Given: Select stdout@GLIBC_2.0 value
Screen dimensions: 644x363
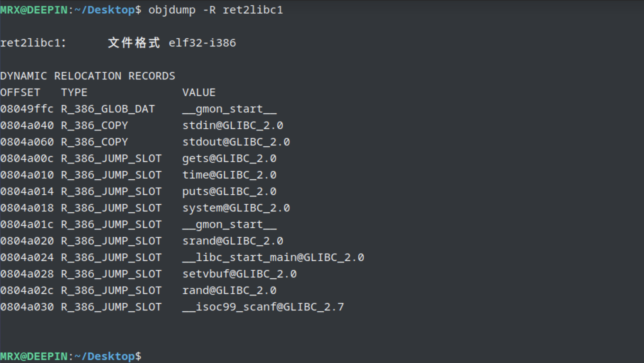Looking at the screenshot, I should click(x=236, y=142).
